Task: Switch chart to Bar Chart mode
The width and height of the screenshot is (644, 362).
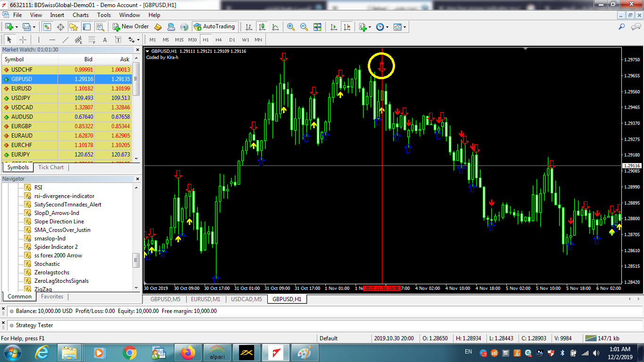Action: (249, 27)
